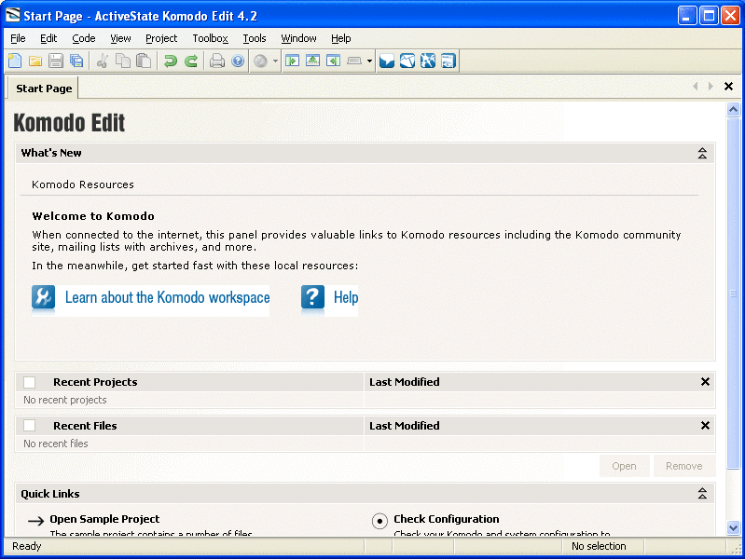Screen dimensions: 745x560
Task: Open Learn about the Komodo workspace link
Action: (167, 298)
